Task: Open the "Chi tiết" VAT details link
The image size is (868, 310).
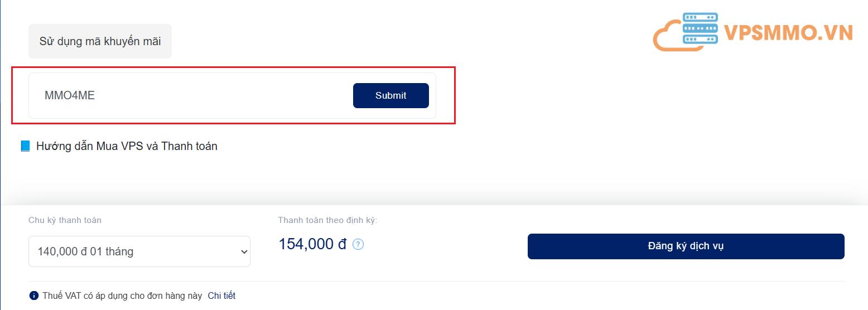Action: [221, 296]
